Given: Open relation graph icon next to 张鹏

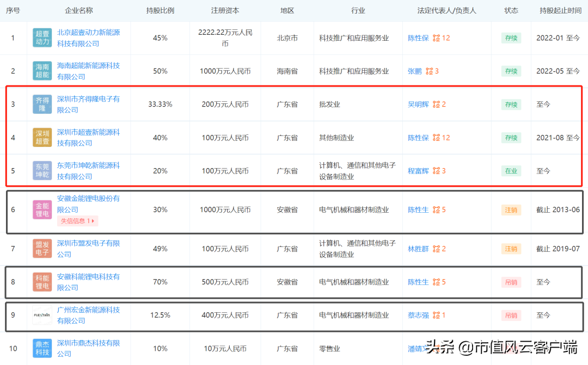Looking at the screenshot, I should pos(430,71).
